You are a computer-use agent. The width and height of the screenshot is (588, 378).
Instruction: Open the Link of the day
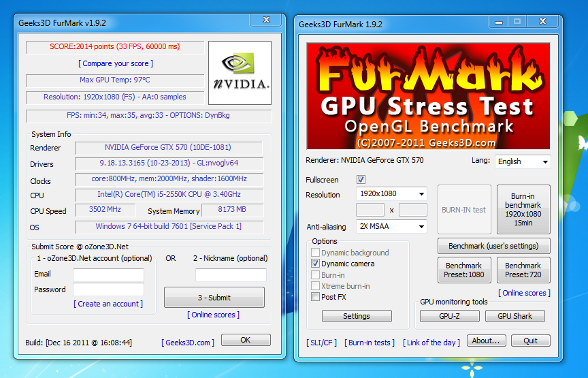[x=431, y=343]
